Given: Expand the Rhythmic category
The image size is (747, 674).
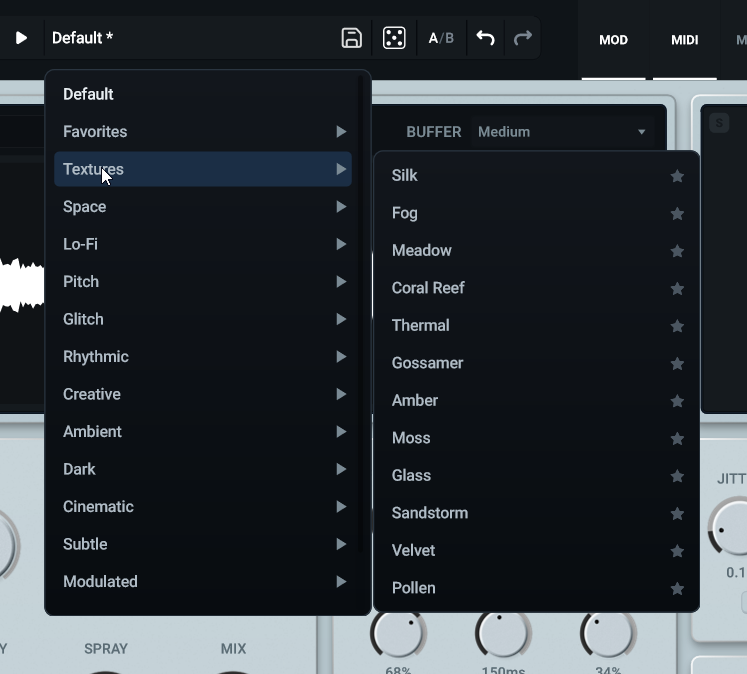Looking at the screenshot, I should [x=203, y=357].
